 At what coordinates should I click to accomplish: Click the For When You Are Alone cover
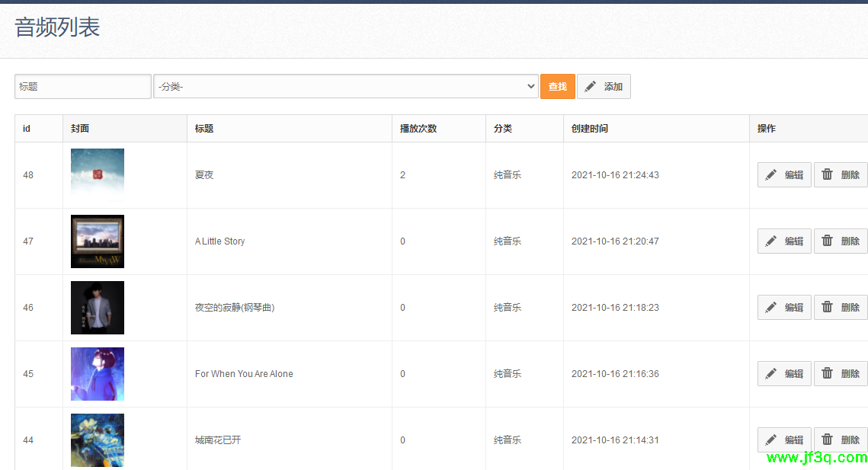98,373
